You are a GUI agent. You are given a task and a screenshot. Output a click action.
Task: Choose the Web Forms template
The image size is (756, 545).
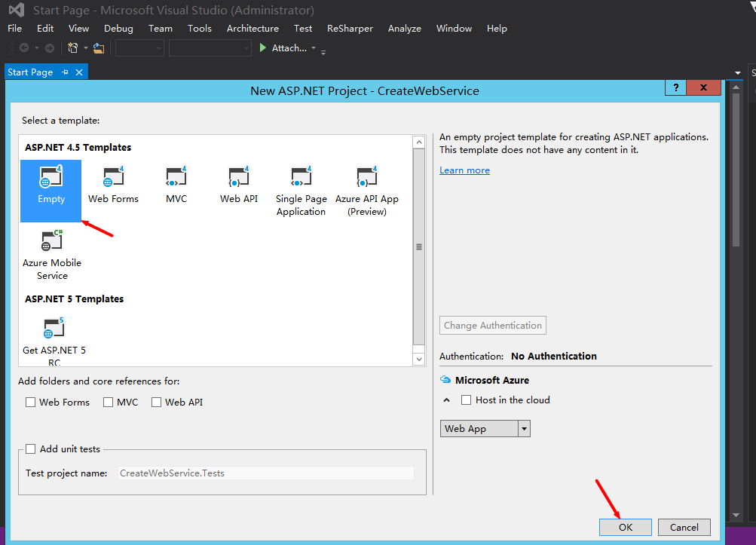[x=113, y=185]
